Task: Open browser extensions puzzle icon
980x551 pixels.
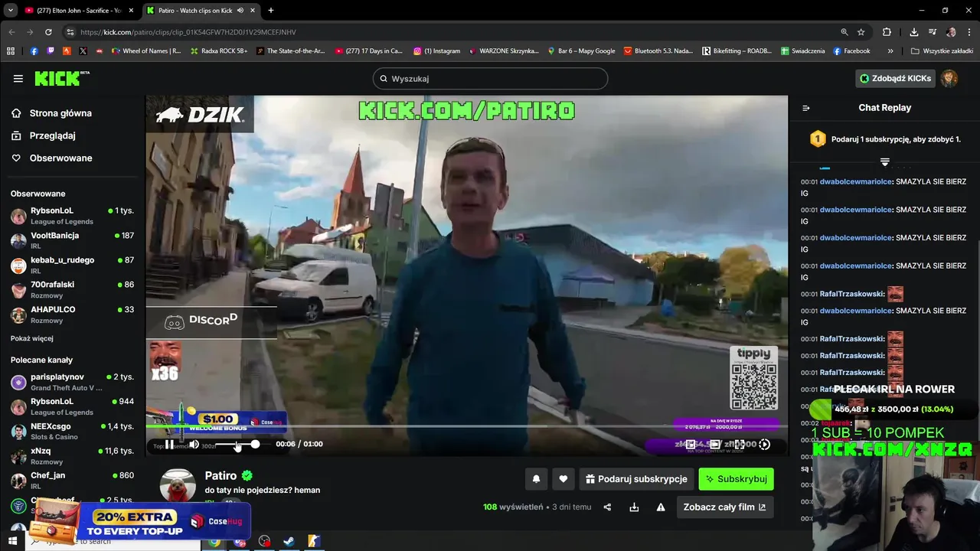Action: [x=887, y=32]
